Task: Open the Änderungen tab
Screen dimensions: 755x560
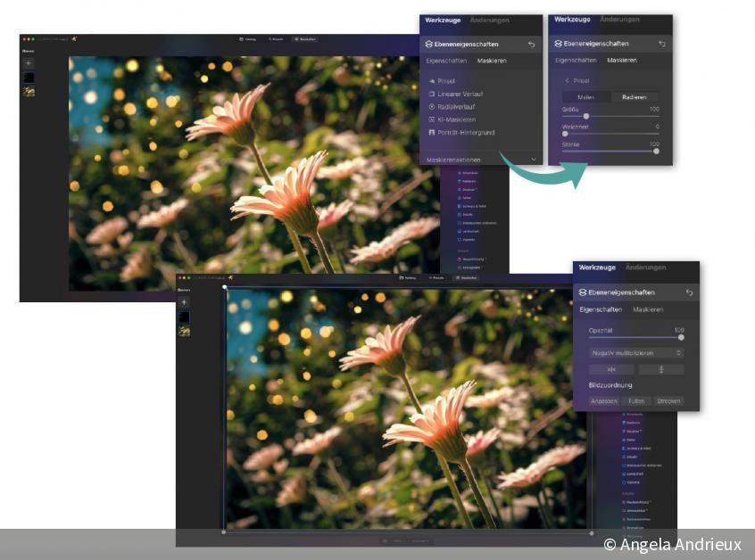Action: pyautogui.click(x=491, y=21)
